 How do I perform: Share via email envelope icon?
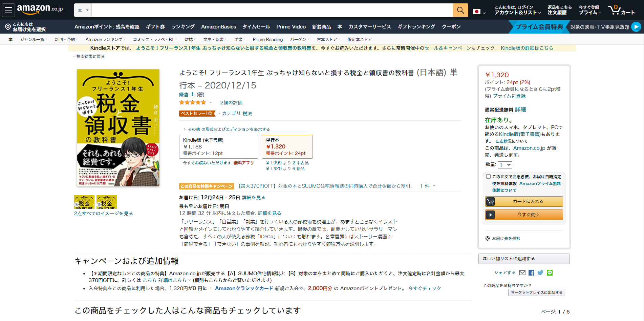(522, 273)
